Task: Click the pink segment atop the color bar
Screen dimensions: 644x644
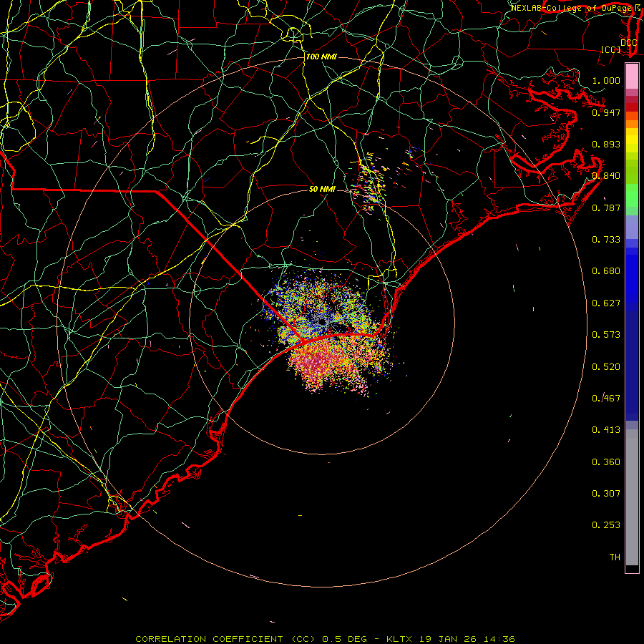Action: pos(632,77)
